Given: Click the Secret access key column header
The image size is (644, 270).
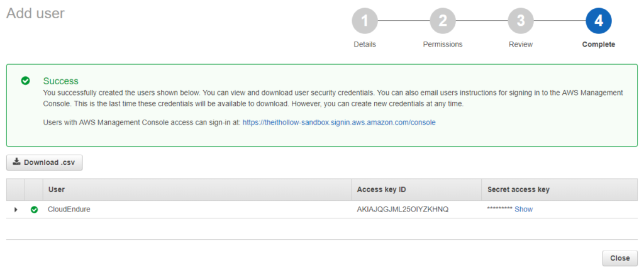Looking at the screenshot, I should [519, 189].
